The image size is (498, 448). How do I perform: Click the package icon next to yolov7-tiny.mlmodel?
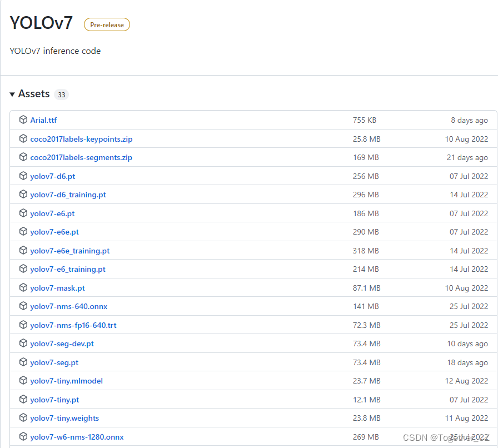pyautogui.click(x=23, y=381)
